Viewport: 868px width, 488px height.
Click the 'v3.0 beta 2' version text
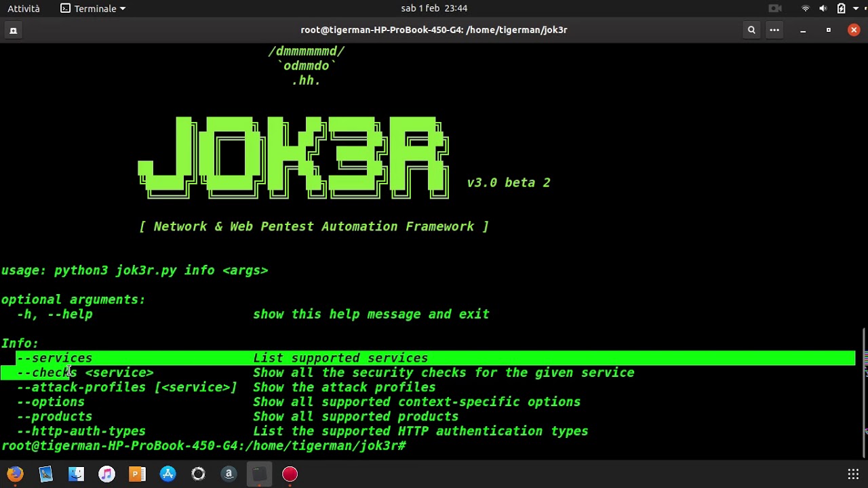tap(509, 182)
